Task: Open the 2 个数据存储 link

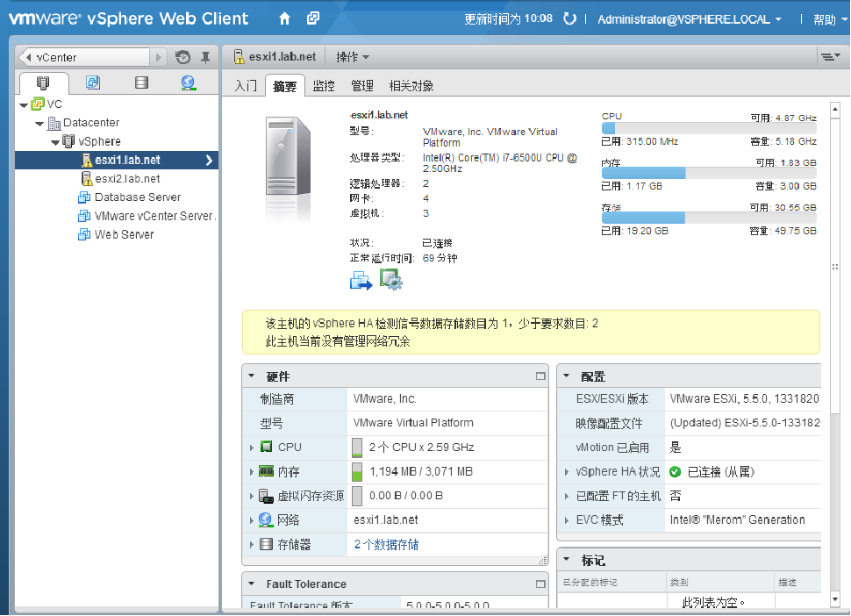Action: pyautogui.click(x=386, y=544)
